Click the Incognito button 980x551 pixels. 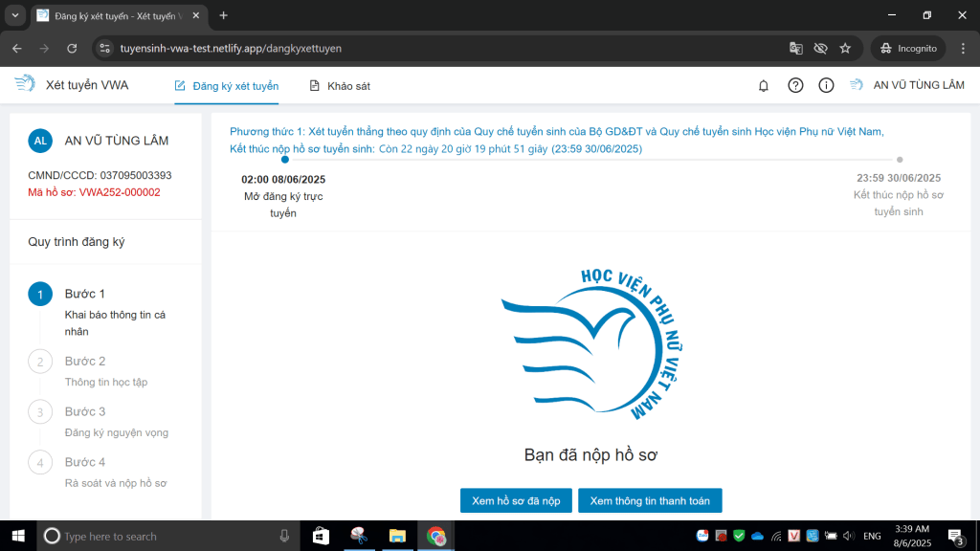(908, 48)
